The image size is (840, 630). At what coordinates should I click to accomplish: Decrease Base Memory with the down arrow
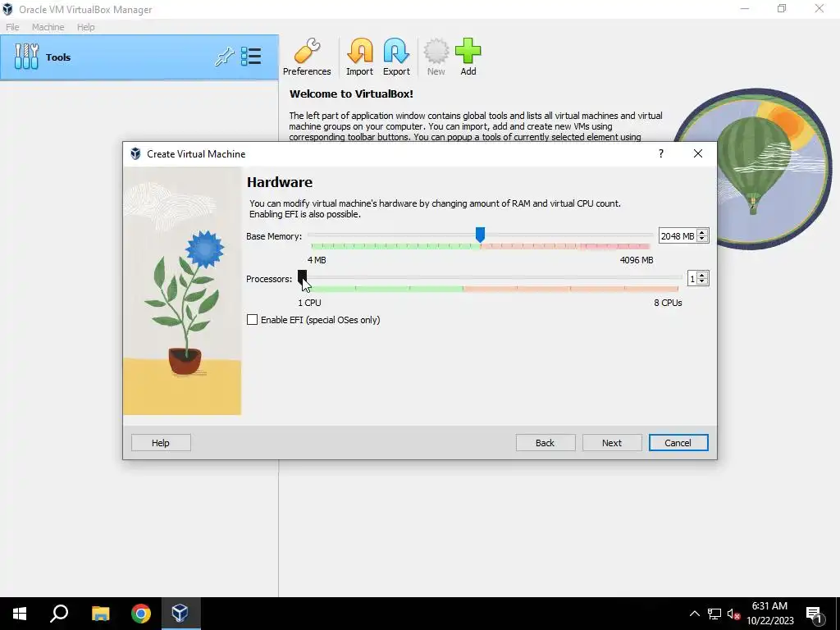[x=702, y=239]
